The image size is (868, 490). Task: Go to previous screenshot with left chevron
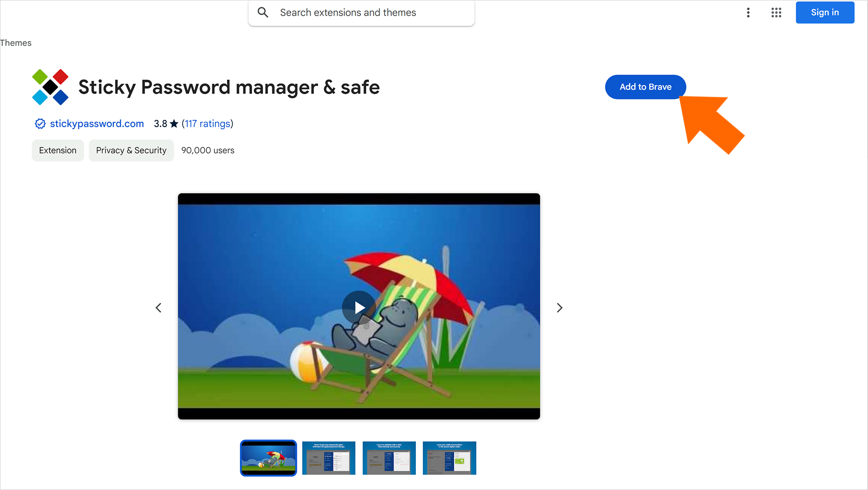158,308
